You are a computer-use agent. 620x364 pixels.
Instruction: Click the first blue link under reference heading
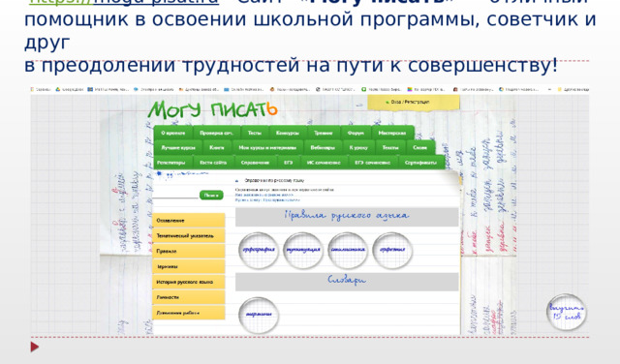[264, 195]
